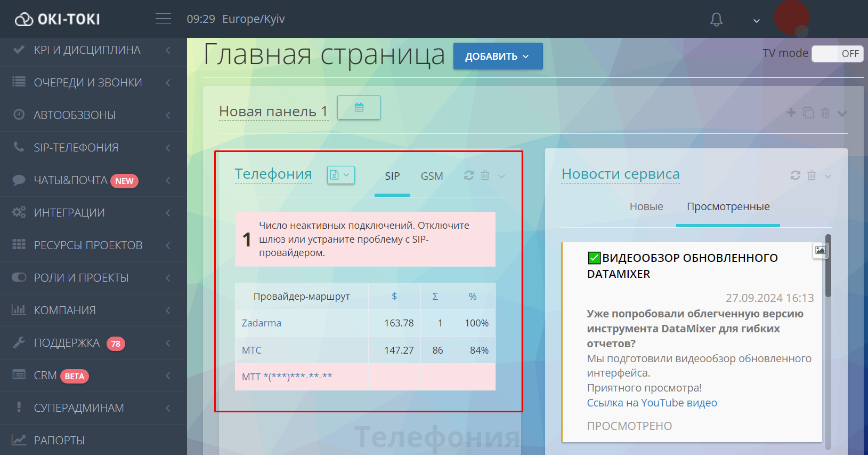The width and height of the screenshot is (868, 455).
Task: Sort by percent column
Action: point(473,297)
